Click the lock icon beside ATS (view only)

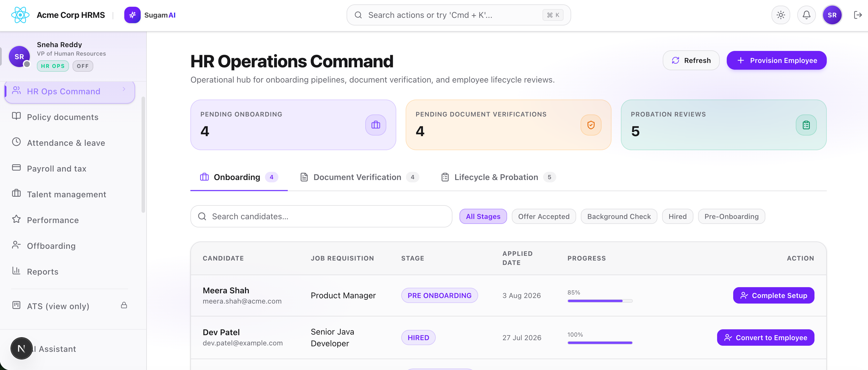coord(124,305)
